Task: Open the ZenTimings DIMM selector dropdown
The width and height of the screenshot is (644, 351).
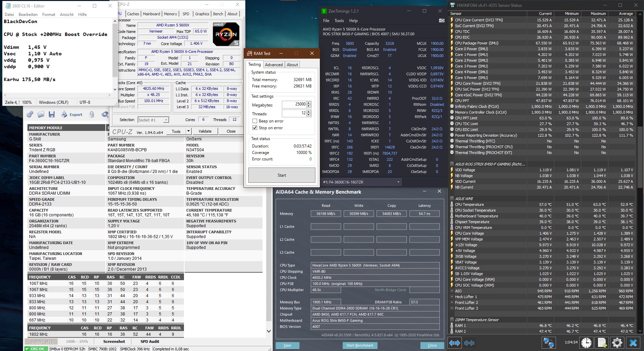Action: 361,182
